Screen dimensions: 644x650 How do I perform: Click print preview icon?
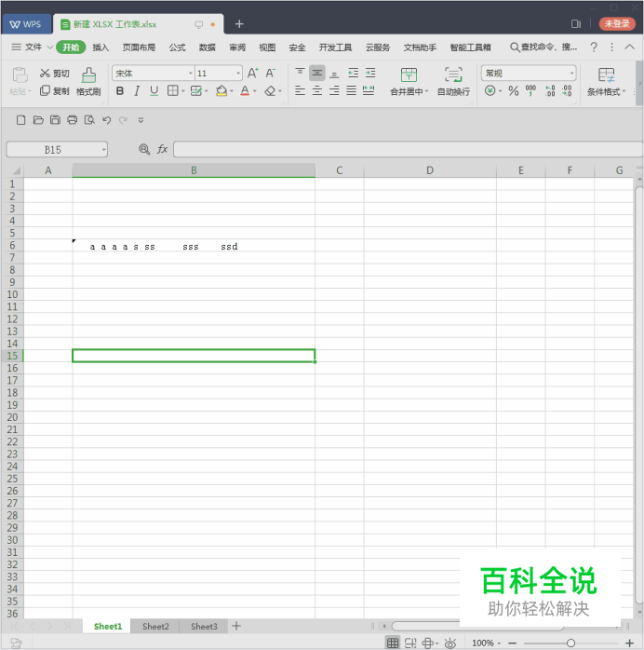pyautogui.click(x=89, y=120)
